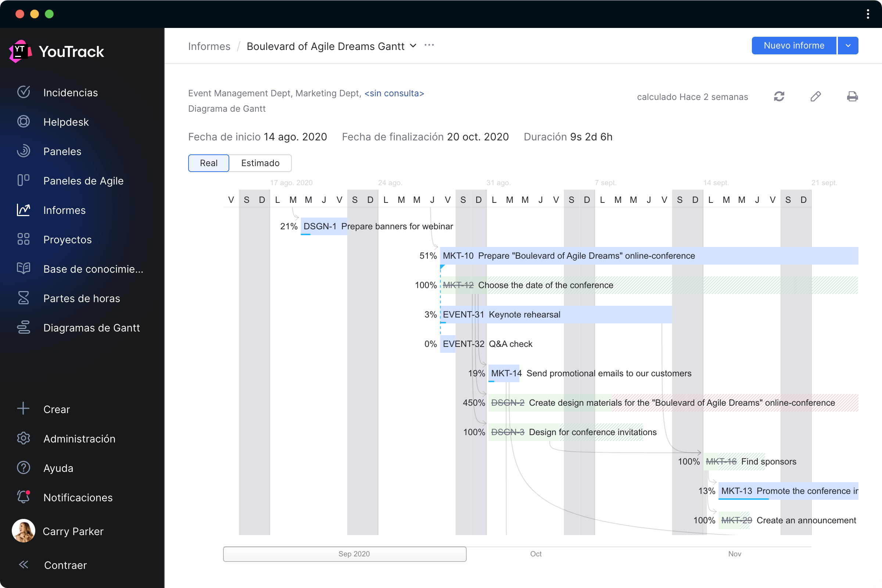Click the edit pencil icon

pyautogui.click(x=815, y=97)
